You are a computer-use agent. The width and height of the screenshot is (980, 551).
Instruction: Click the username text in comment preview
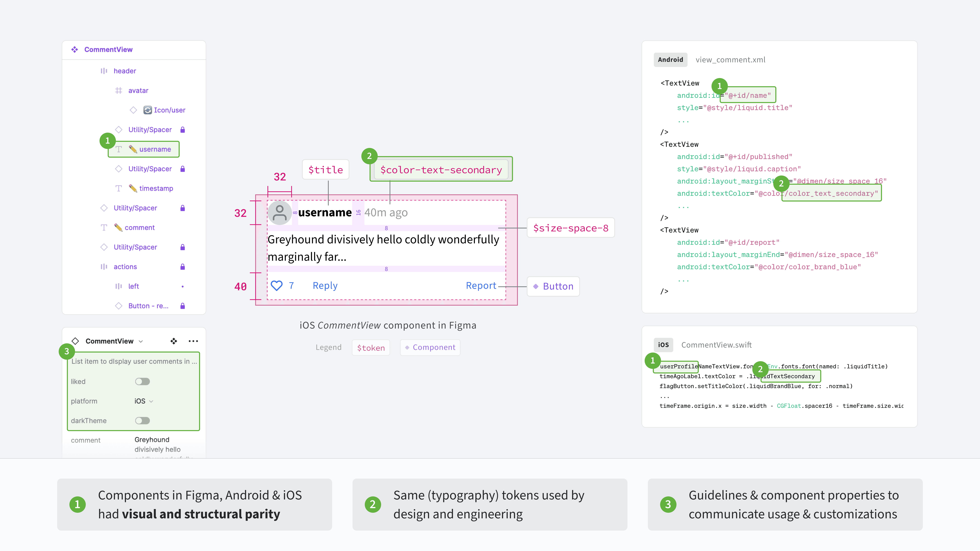click(x=325, y=213)
